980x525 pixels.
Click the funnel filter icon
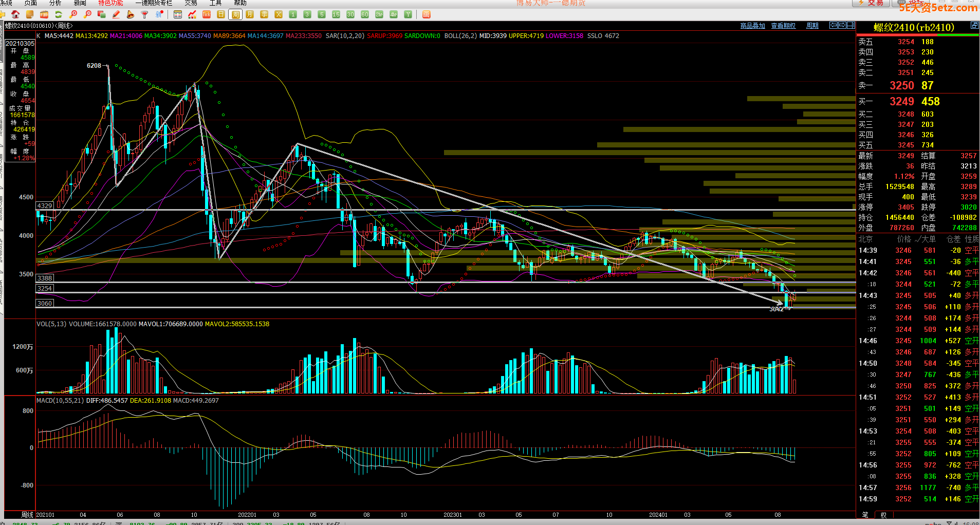[145, 14]
